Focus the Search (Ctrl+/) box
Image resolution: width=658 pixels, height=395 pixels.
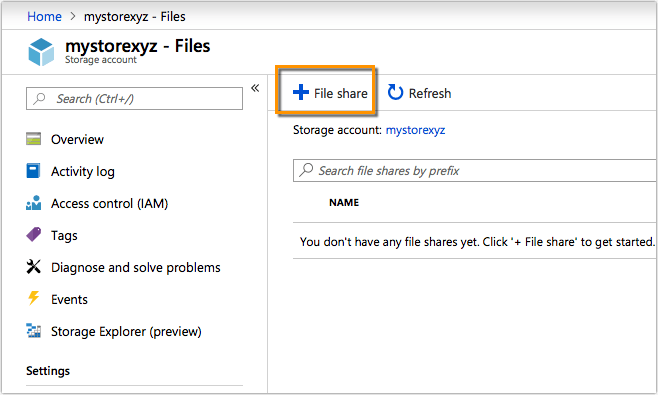[134, 99]
